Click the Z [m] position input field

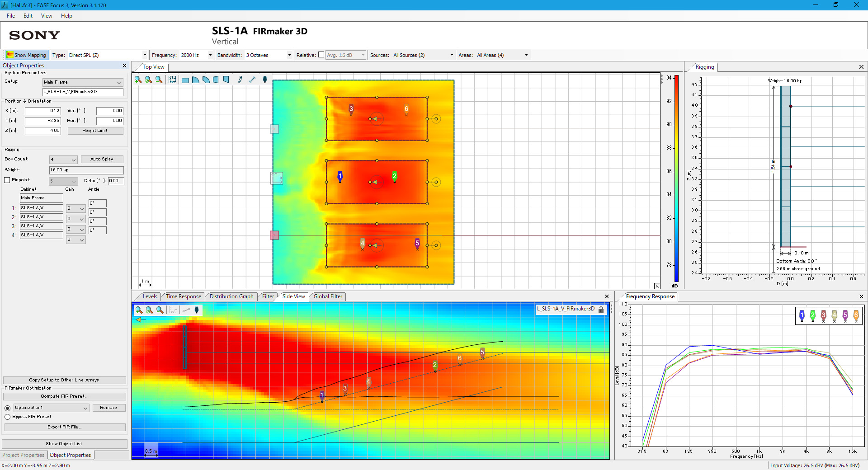pyautogui.click(x=43, y=131)
